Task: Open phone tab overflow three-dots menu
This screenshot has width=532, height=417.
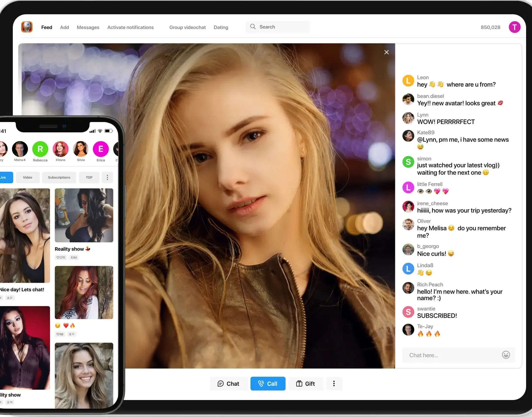Action: tap(107, 177)
